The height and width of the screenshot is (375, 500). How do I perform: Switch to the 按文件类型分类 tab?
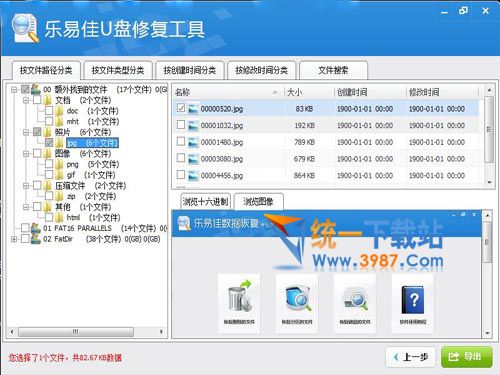(118, 70)
